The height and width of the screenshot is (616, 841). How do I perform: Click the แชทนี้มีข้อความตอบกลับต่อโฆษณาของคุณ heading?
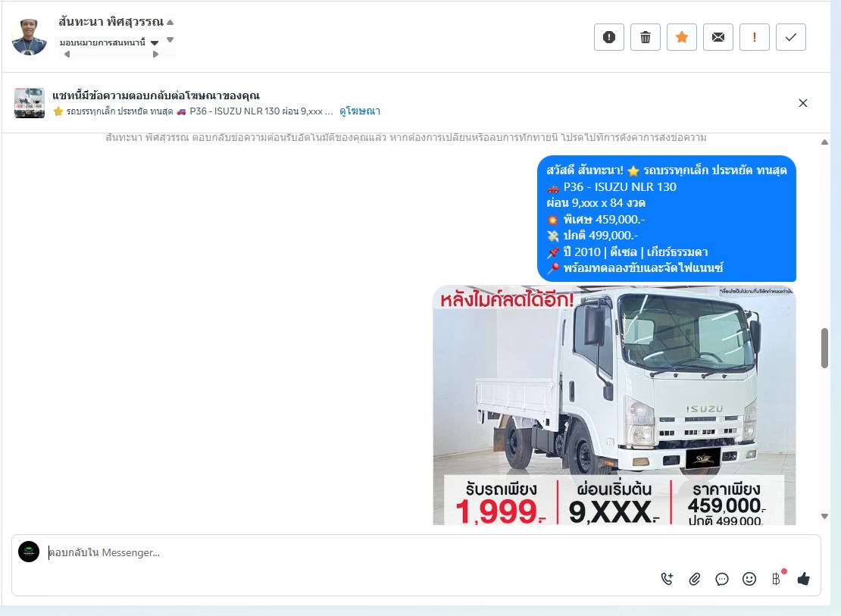(156, 95)
